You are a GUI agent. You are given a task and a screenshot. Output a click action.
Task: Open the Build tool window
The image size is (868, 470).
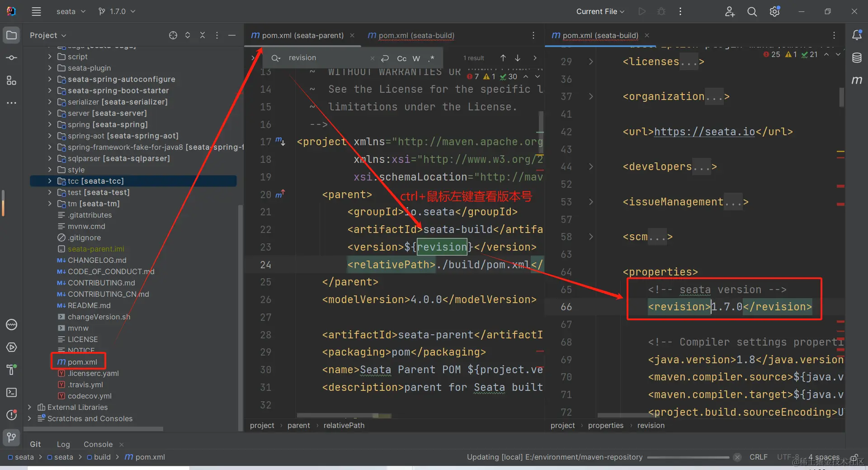12,370
